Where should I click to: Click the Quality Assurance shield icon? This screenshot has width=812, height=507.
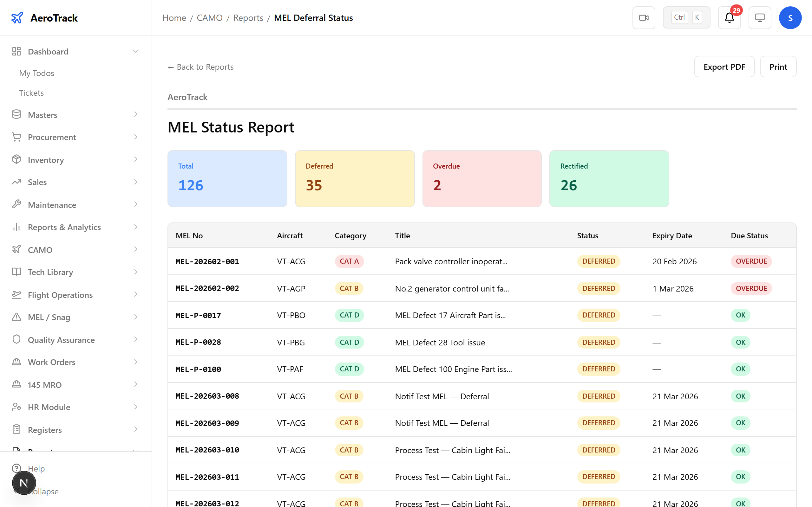tap(16, 339)
